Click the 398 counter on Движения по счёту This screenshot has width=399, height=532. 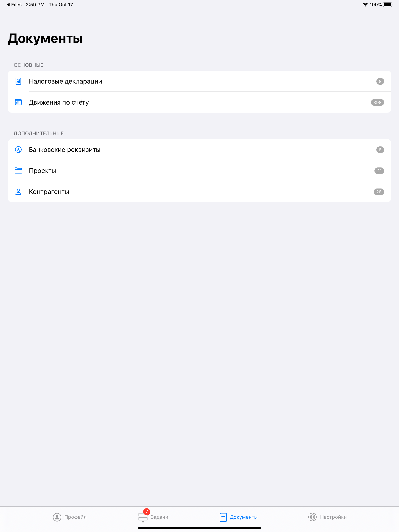(x=377, y=102)
